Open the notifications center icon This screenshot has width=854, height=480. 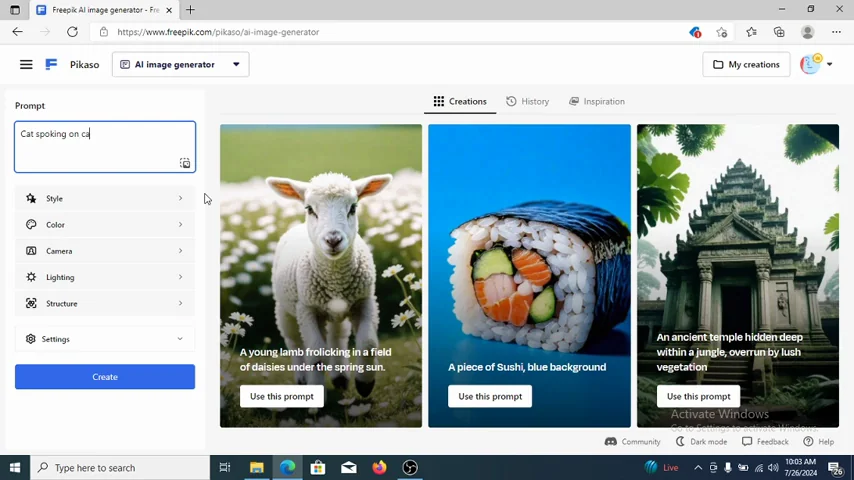pos(835,467)
